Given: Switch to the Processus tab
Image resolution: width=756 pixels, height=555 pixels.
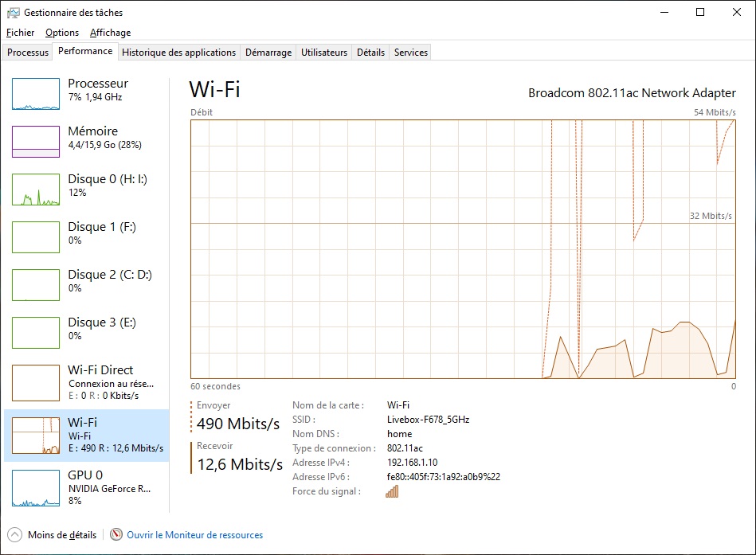Looking at the screenshot, I should point(27,52).
